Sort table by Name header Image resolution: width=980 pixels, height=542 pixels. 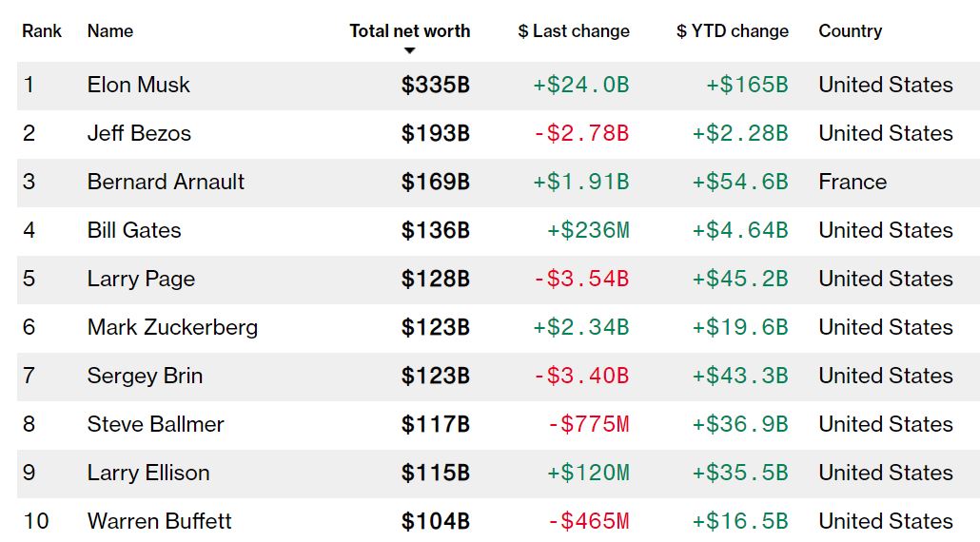click(110, 30)
